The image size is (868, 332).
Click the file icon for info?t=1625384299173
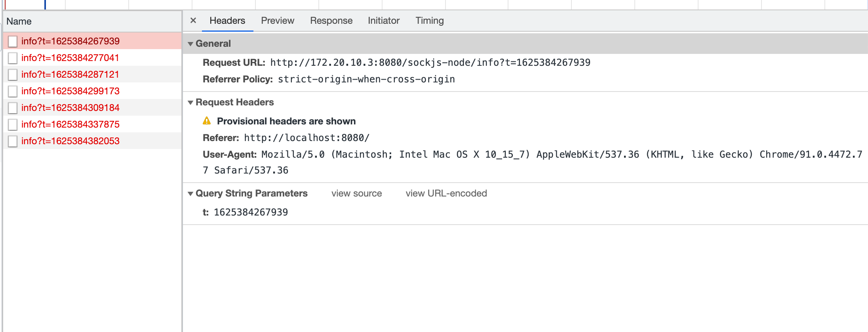(x=13, y=91)
